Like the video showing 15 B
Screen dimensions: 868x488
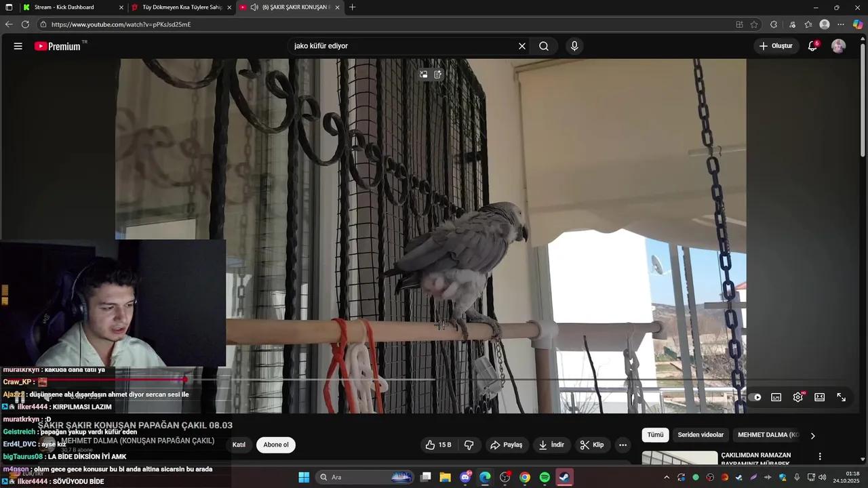coord(438,445)
